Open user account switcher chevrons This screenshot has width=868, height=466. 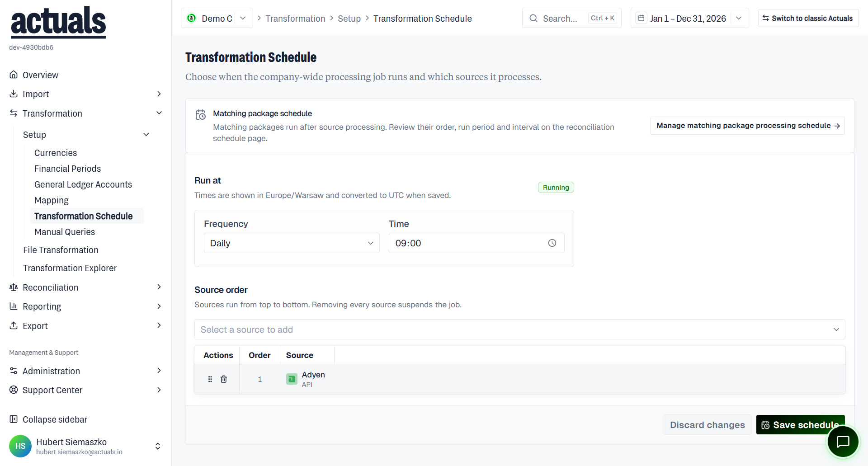click(x=158, y=446)
